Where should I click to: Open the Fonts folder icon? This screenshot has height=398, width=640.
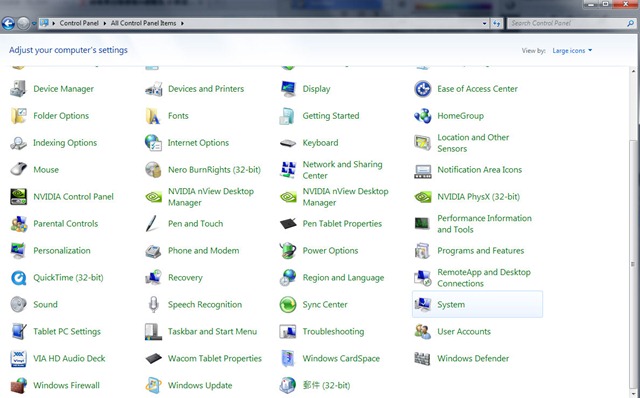pos(153,116)
